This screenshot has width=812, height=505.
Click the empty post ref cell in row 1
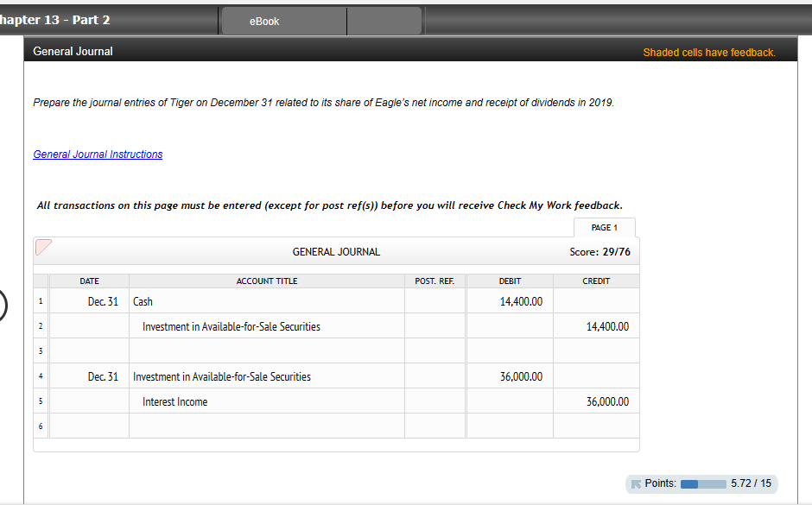[x=435, y=301]
